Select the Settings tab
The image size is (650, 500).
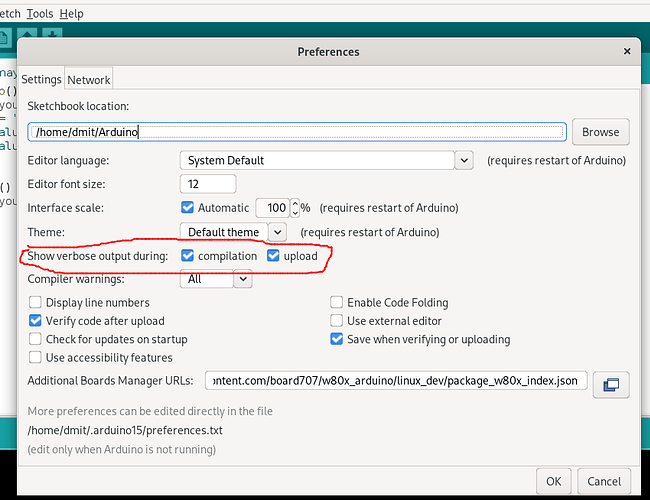41,79
